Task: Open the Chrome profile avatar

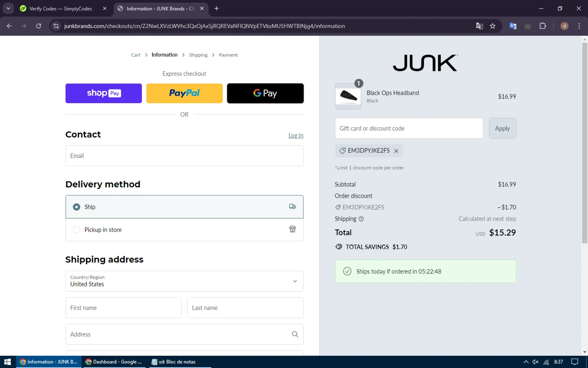Action: (x=564, y=26)
